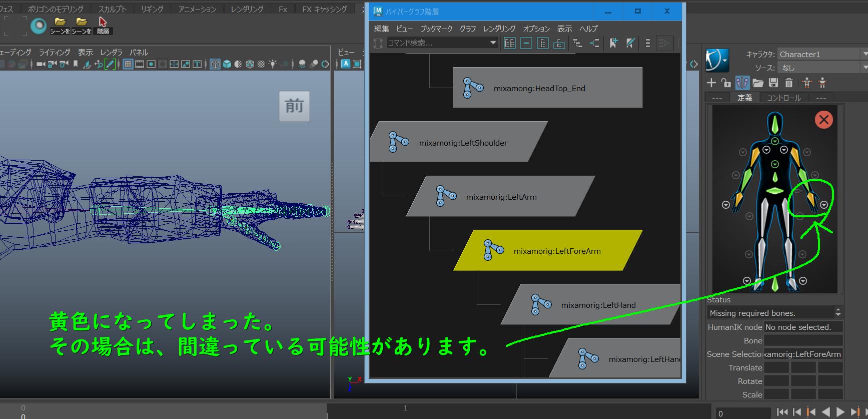The width and height of the screenshot is (868, 419).
Task: Click the Save Skeleton Definition disk icon
Action: click(x=773, y=83)
